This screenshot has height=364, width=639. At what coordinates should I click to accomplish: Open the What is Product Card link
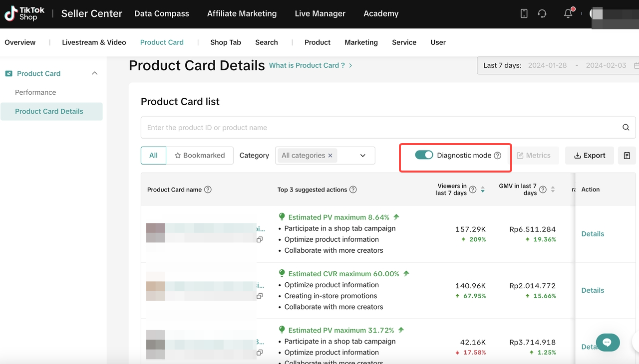pos(311,65)
